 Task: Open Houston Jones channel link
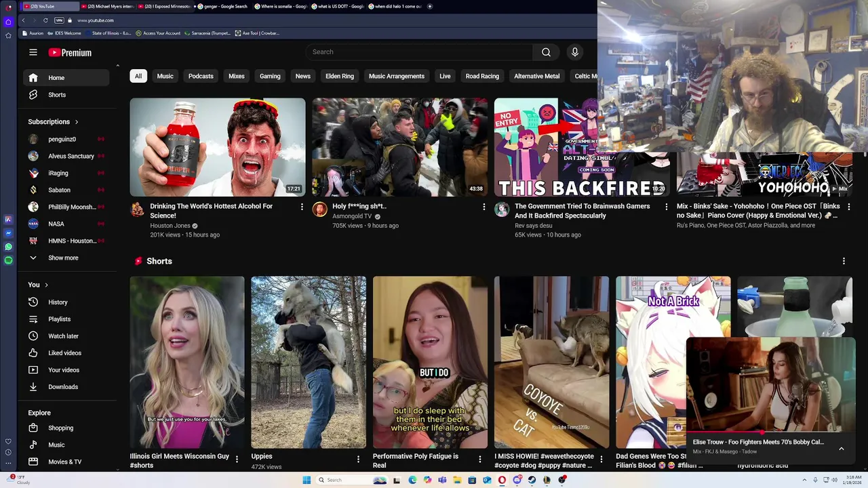(x=170, y=226)
